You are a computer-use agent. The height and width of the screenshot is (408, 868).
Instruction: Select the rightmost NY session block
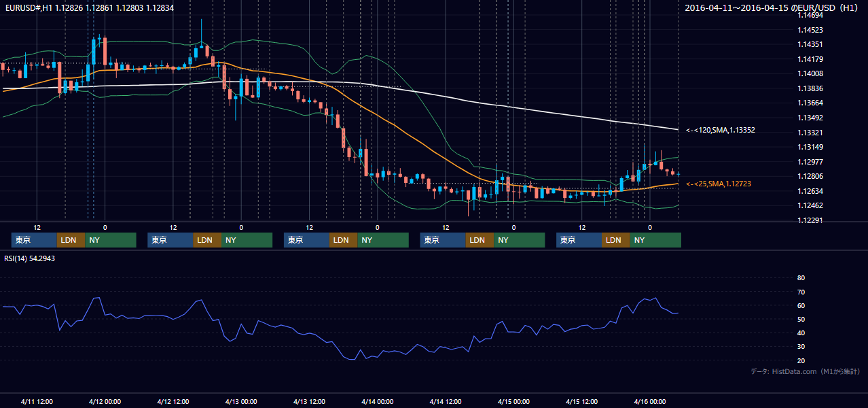click(x=655, y=240)
